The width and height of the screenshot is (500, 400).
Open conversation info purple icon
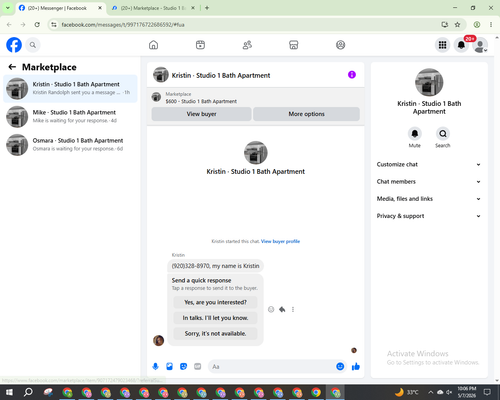click(352, 75)
